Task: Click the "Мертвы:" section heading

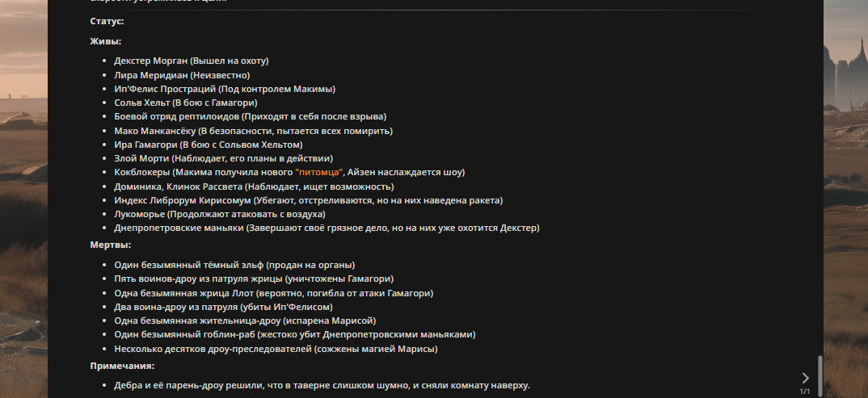Action: (x=110, y=245)
